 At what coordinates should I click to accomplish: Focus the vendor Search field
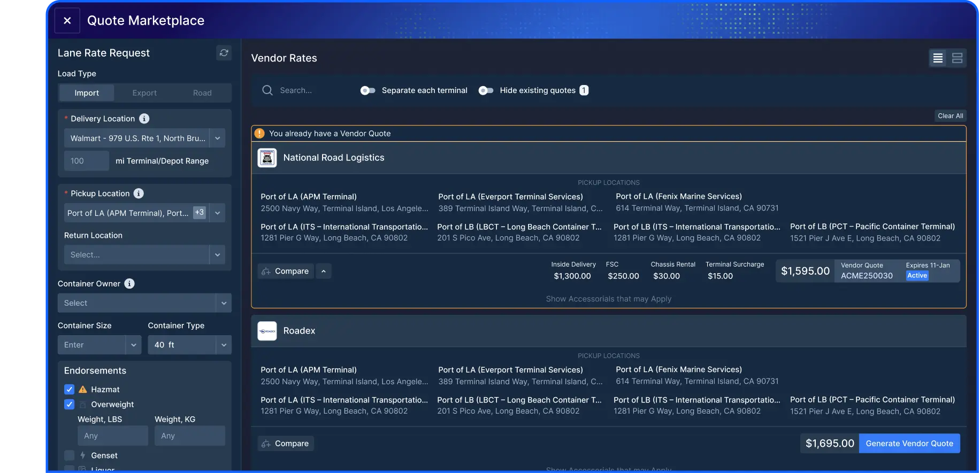(296, 90)
